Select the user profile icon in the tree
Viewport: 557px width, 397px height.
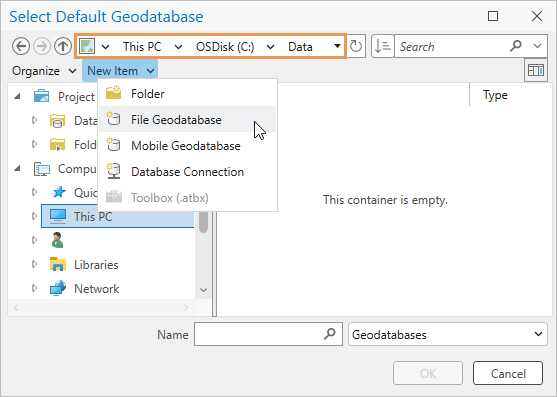pyautogui.click(x=57, y=240)
